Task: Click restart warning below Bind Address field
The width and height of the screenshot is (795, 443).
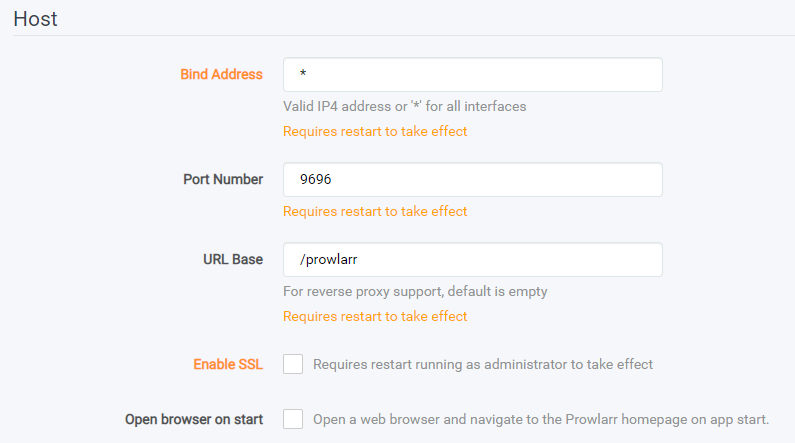Action: pyautogui.click(x=375, y=131)
